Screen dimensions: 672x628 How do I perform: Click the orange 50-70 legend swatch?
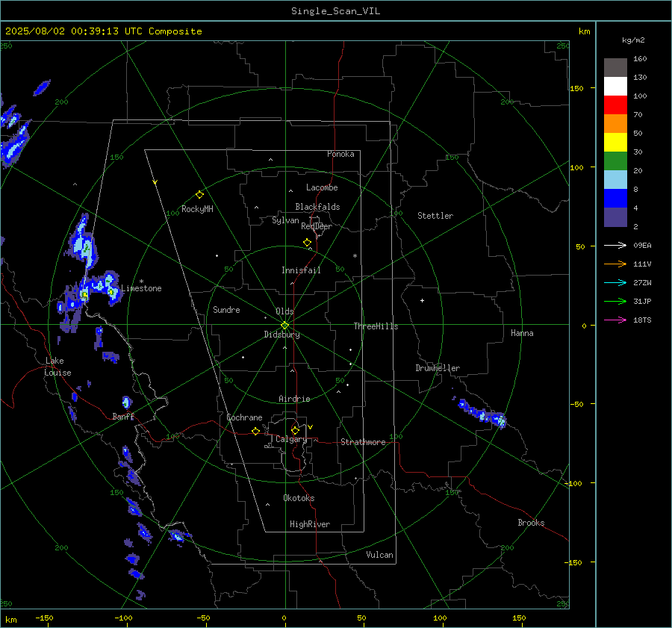(615, 124)
